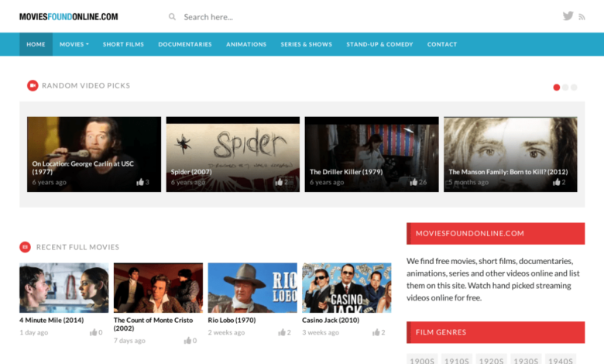Select the 1940s genre tag

coord(561,360)
